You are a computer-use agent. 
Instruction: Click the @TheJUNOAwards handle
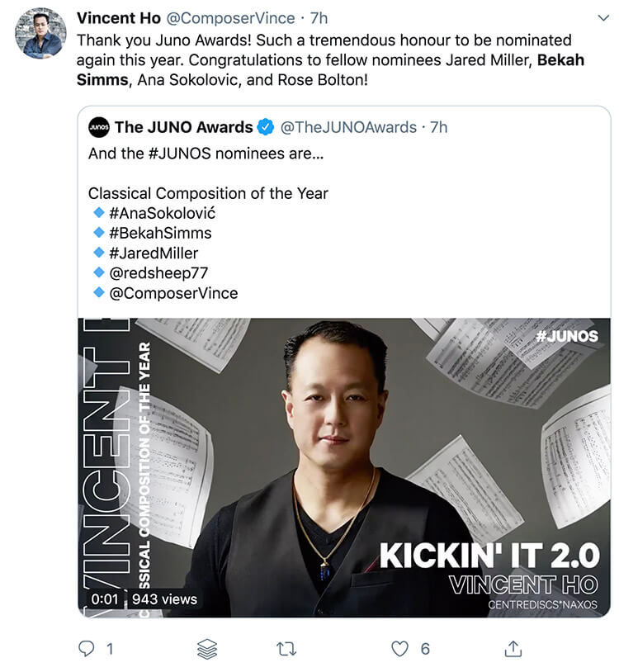point(349,127)
